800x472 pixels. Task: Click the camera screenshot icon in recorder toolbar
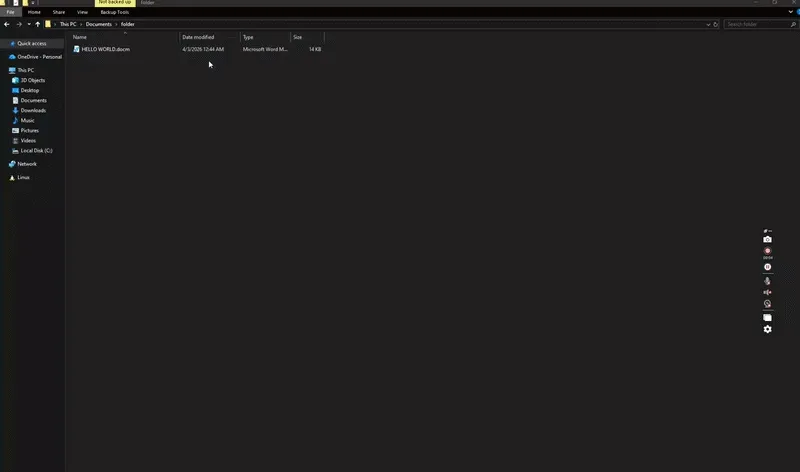[767, 240]
